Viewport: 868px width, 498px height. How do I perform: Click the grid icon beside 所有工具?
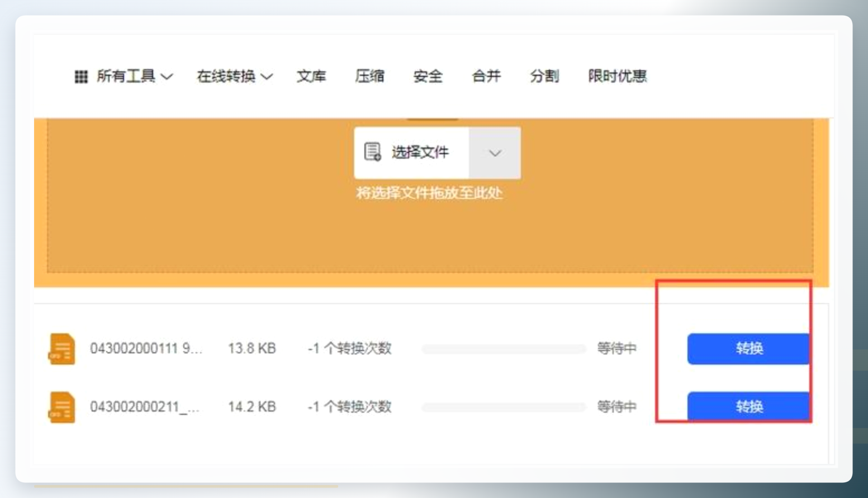point(81,77)
